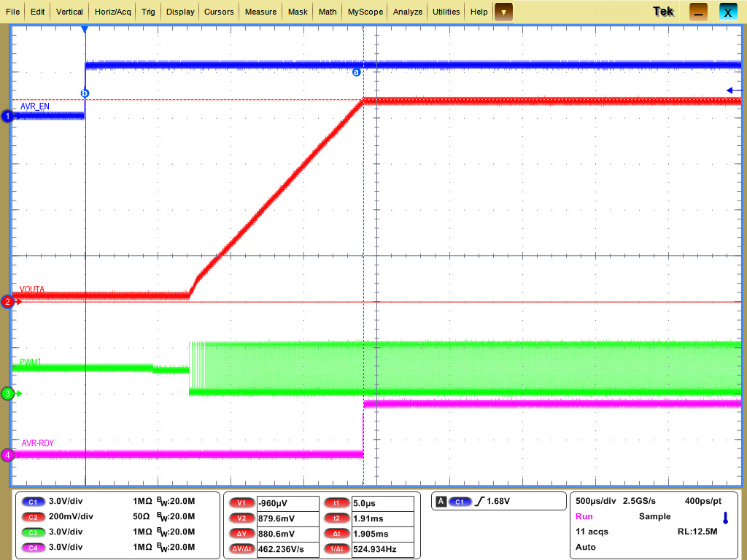This screenshot has height=560, width=747.
Task: Click the ΔV/Δt readout badge
Action: coord(241,548)
